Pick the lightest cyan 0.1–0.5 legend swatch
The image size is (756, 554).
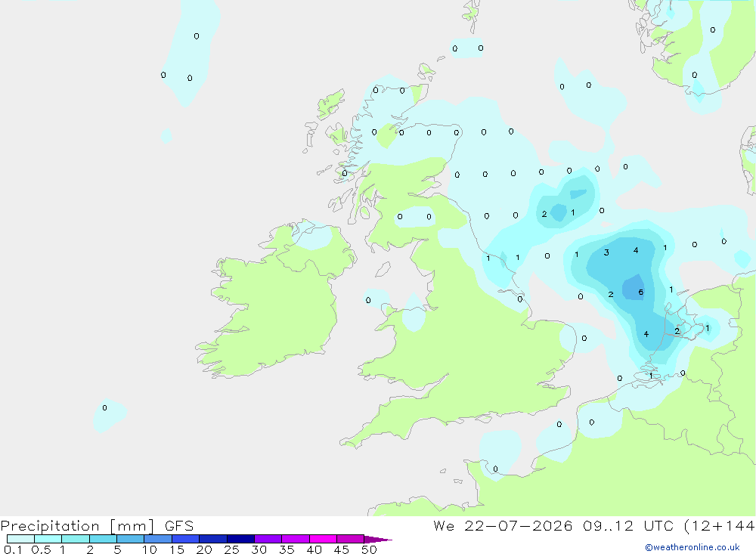20,539
